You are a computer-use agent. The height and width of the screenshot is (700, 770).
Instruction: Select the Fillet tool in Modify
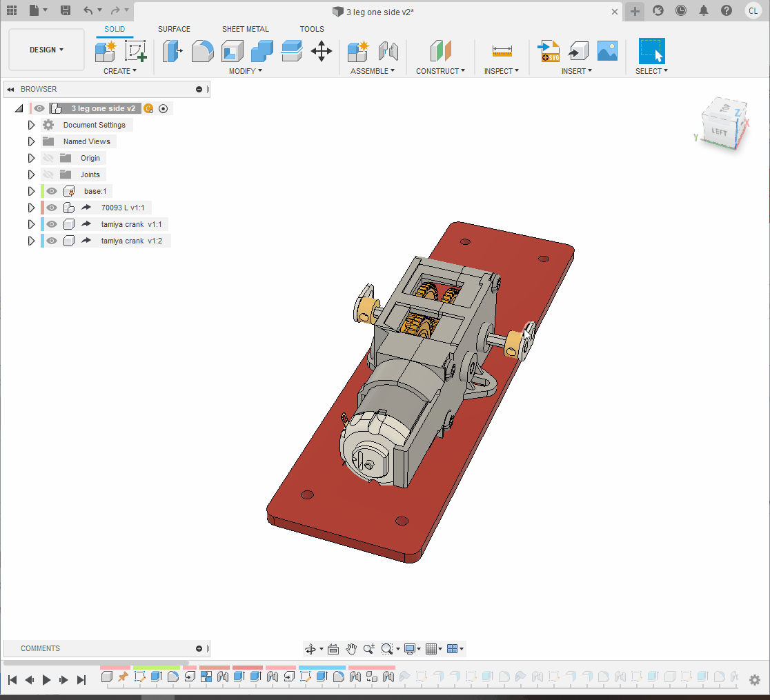tap(202, 51)
